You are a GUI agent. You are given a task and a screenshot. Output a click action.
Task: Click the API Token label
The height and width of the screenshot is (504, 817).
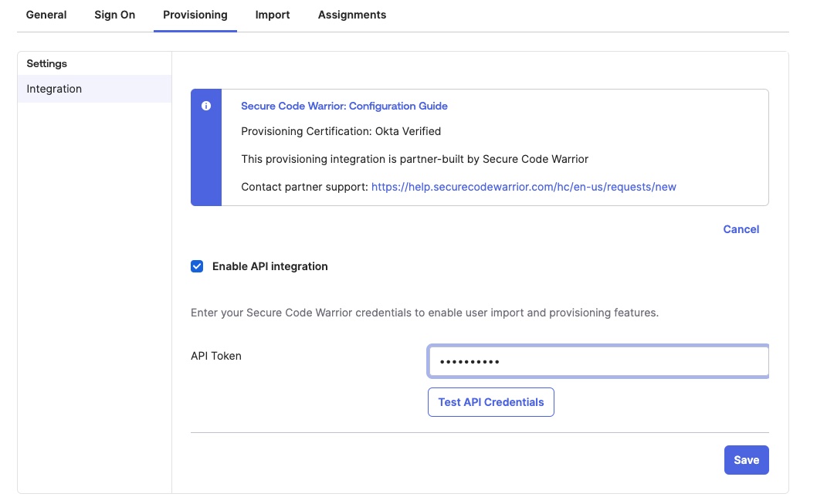(x=215, y=356)
